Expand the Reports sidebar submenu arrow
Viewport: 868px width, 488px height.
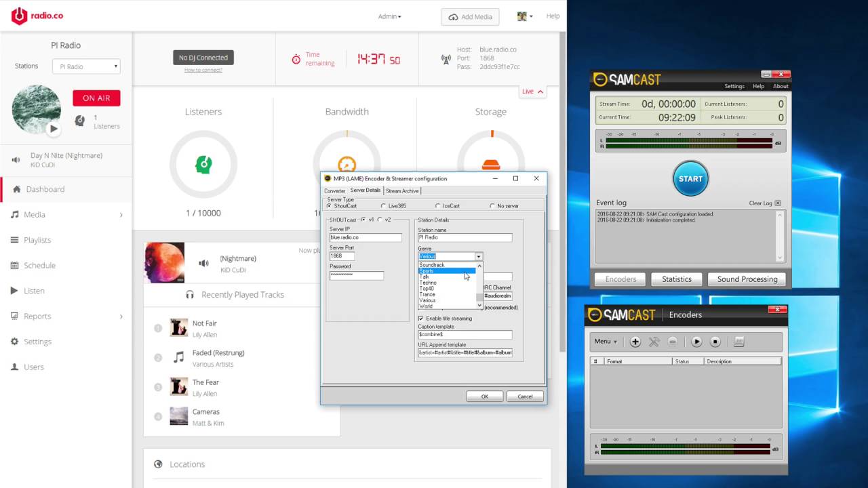121,317
